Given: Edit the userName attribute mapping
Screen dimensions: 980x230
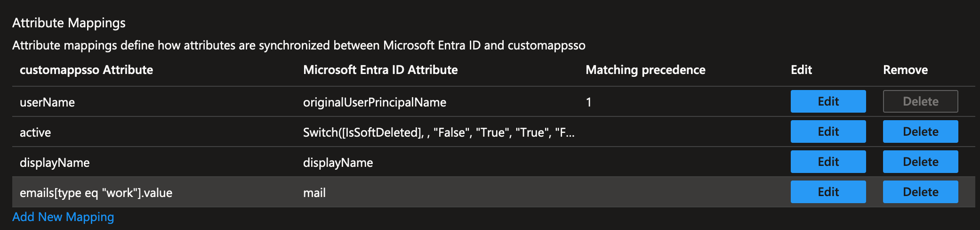Looking at the screenshot, I should coord(828,101).
